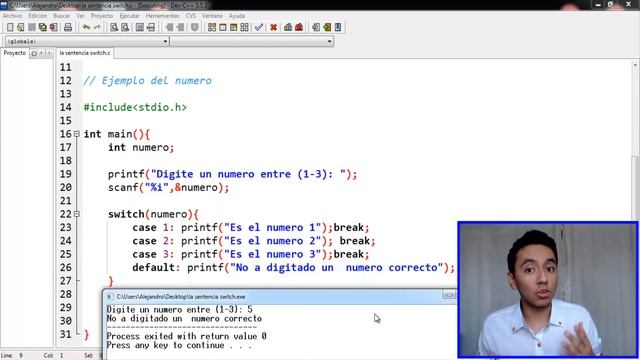
Task: Open the Ejecutar menu
Action: (129, 16)
